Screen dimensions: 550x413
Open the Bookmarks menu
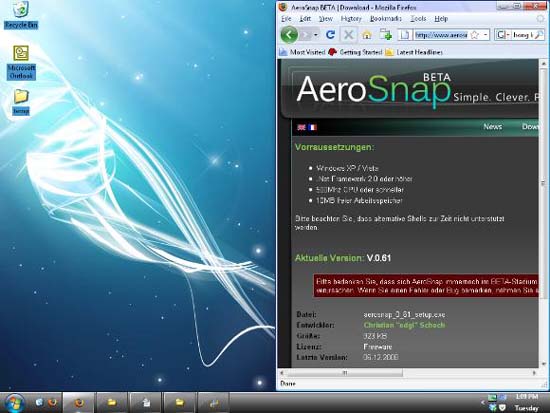point(385,19)
